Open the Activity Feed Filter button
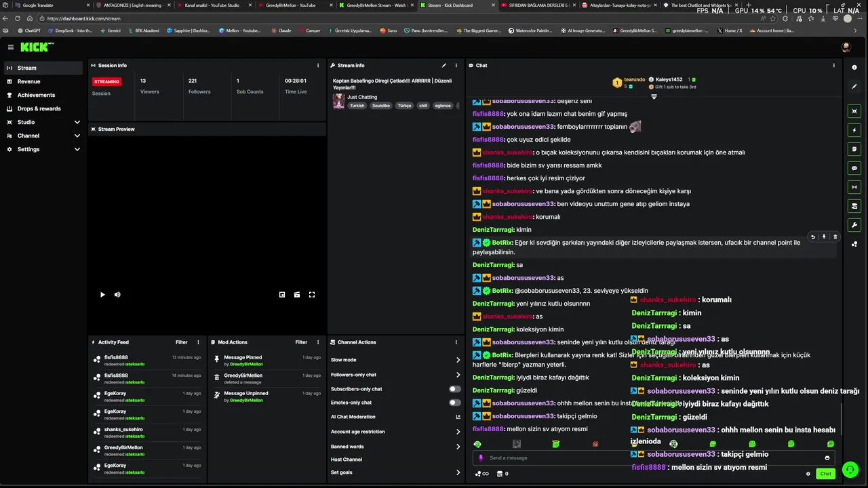Viewport: 868px width, 488px height. coord(182,342)
